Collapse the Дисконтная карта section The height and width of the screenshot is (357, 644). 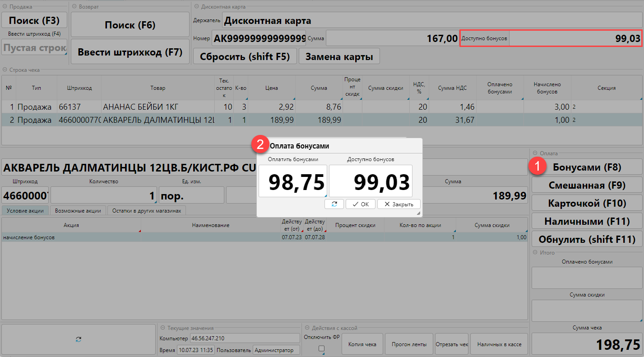coord(196,7)
